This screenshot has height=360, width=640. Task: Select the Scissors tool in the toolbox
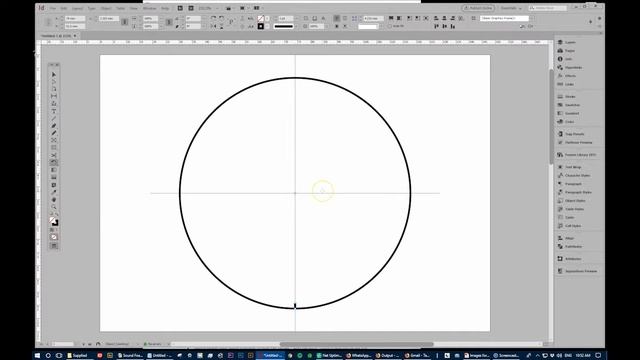pyautogui.click(x=53, y=155)
